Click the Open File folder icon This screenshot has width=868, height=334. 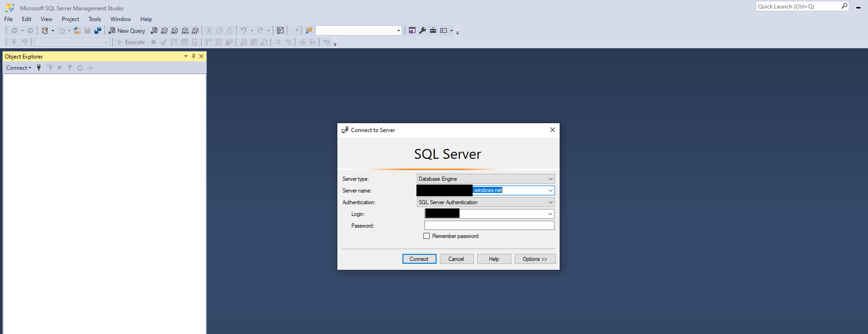(x=77, y=30)
